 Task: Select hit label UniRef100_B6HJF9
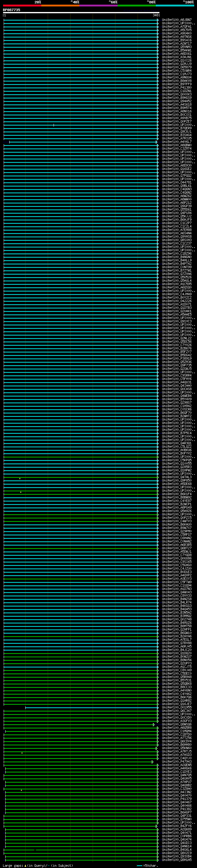click(x=176, y=220)
